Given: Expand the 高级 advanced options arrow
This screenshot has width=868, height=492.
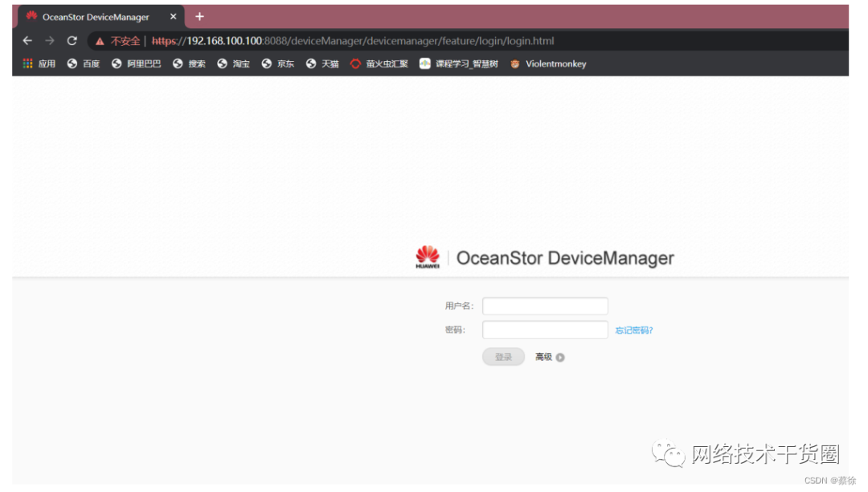Looking at the screenshot, I should pos(560,358).
